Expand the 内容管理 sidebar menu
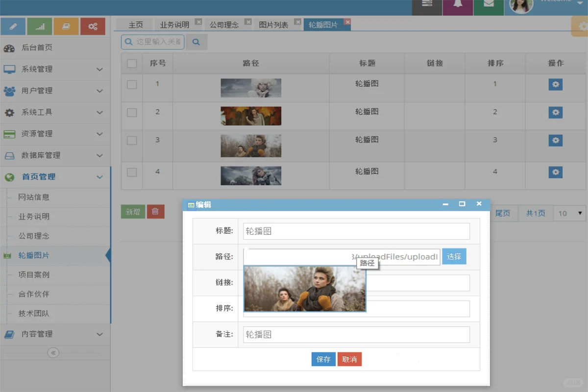The image size is (588, 392). point(54,334)
